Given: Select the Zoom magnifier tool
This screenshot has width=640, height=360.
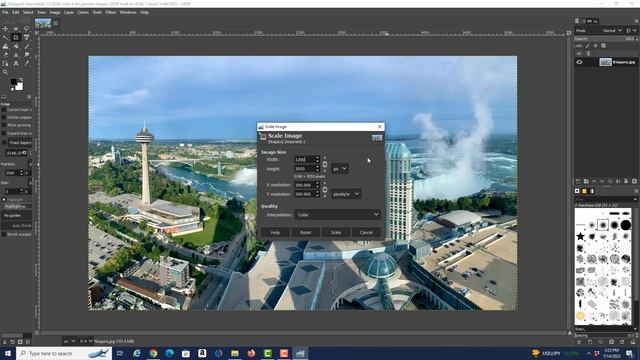Looking at the screenshot, I should 5,72.
